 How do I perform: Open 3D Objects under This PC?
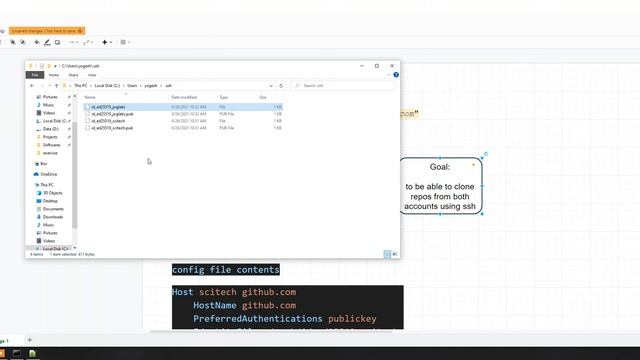[x=52, y=193]
